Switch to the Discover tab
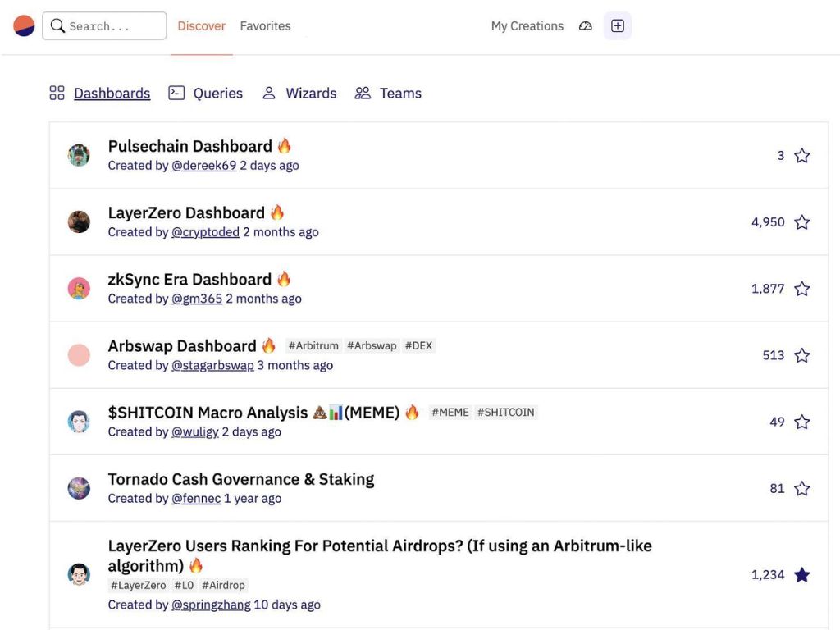 pos(202,25)
